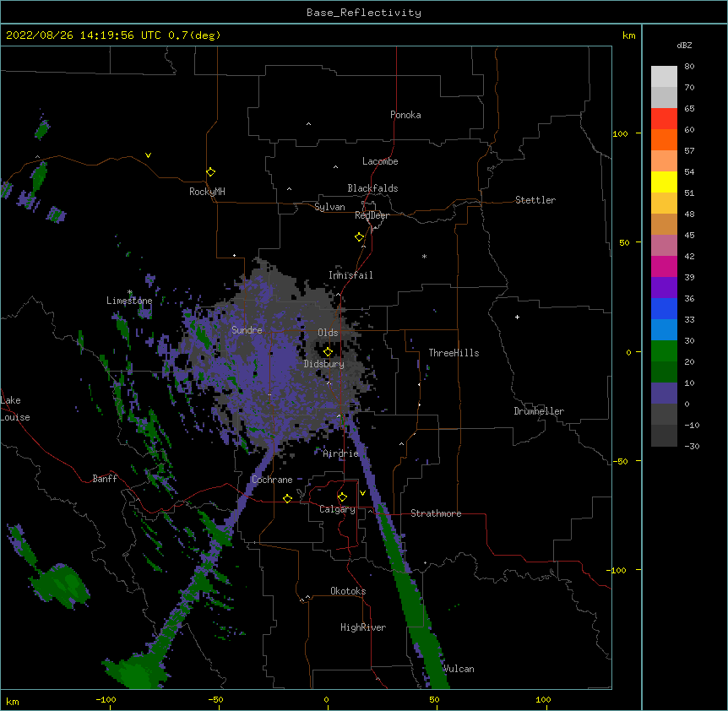Select the Innisfail label

(x=350, y=275)
